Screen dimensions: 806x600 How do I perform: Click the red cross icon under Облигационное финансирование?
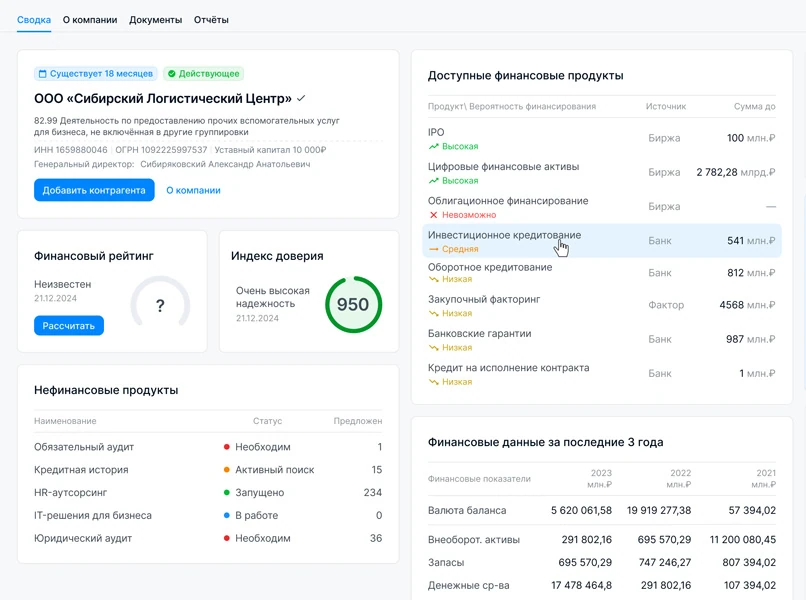tap(433, 215)
